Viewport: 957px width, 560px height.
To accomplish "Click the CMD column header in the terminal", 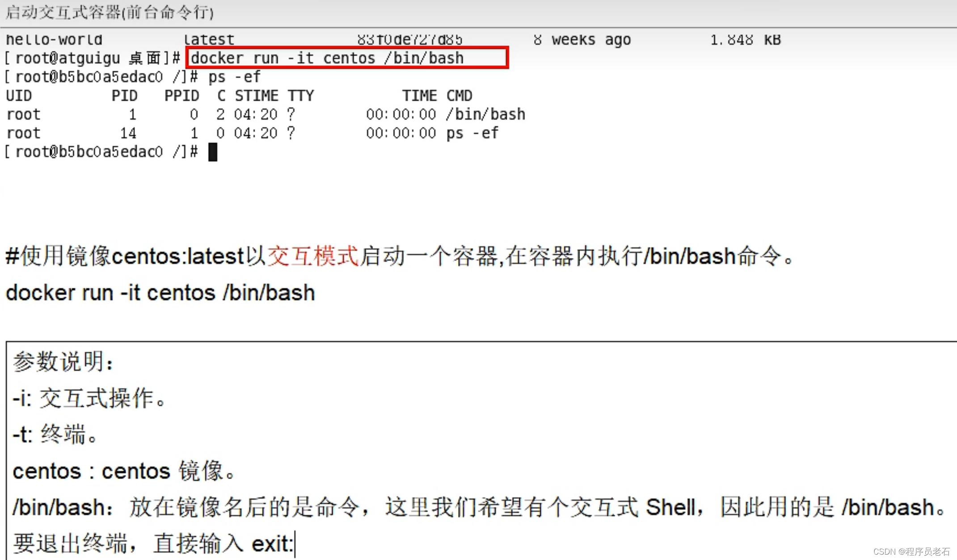I will tap(459, 96).
